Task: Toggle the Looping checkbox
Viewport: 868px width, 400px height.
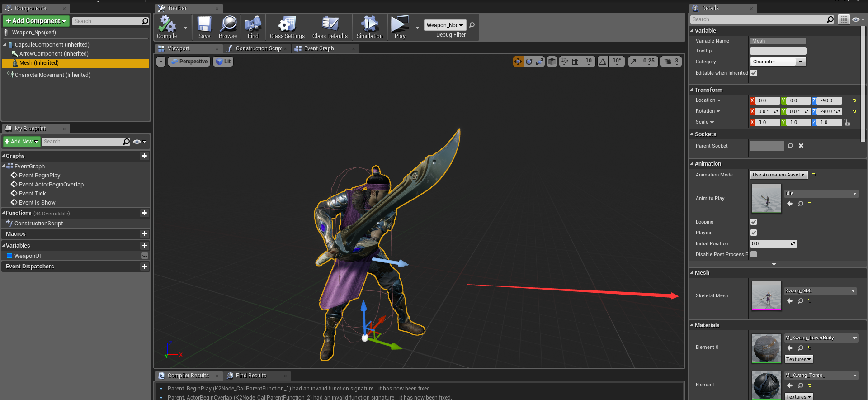Action: coord(754,222)
